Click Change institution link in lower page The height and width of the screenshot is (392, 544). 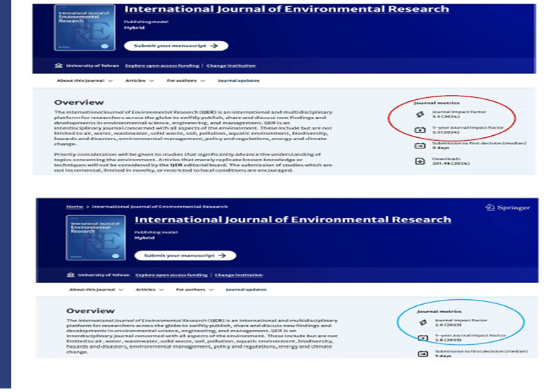tap(239, 275)
